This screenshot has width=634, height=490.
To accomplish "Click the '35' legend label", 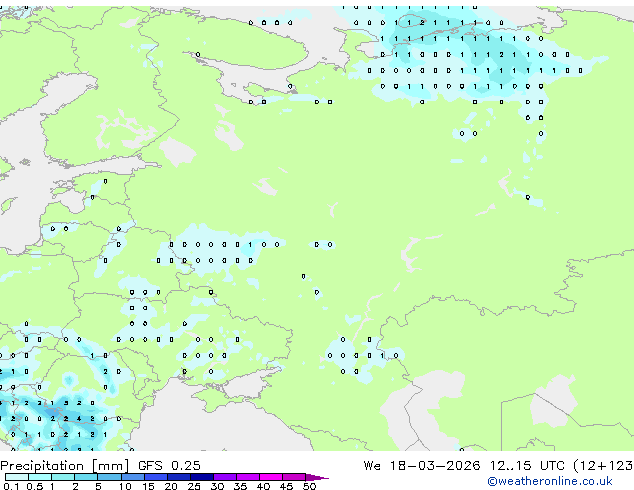I will coord(241,486).
